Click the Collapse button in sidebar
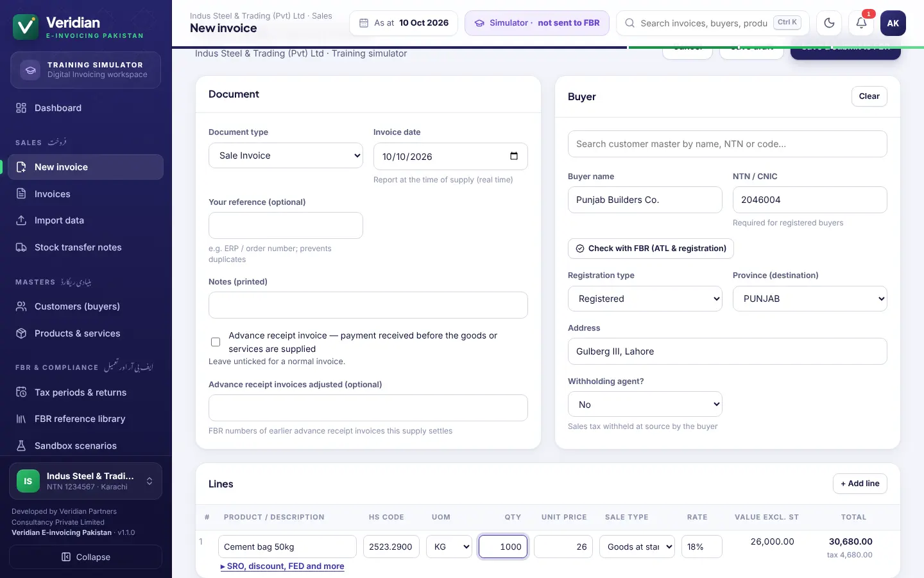 (x=85, y=557)
